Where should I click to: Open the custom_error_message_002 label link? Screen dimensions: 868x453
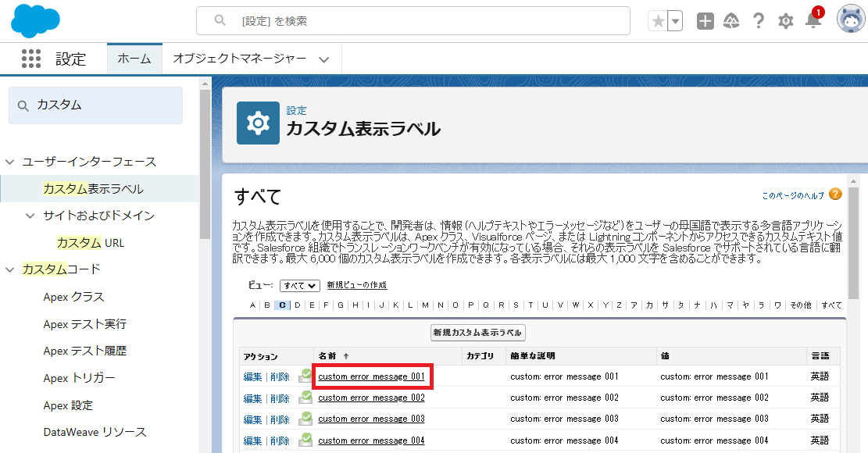click(x=371, y=398)
